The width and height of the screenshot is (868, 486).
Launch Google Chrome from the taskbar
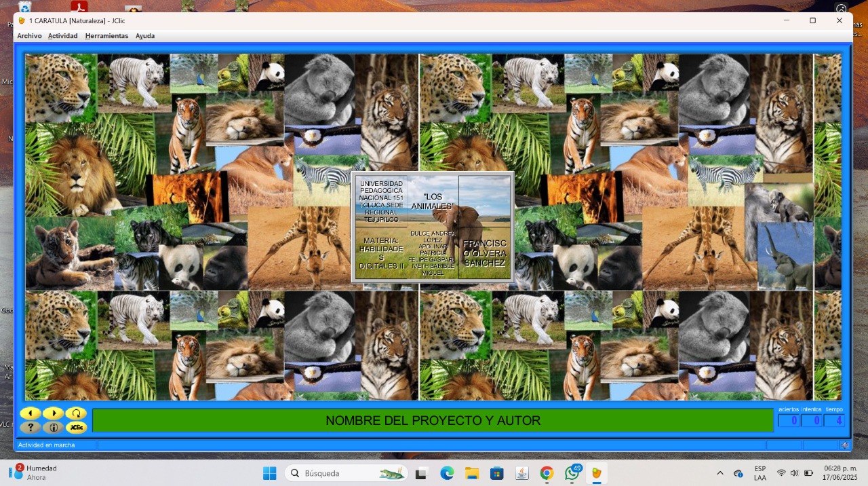pyautogui.click(x=547, y=473)
